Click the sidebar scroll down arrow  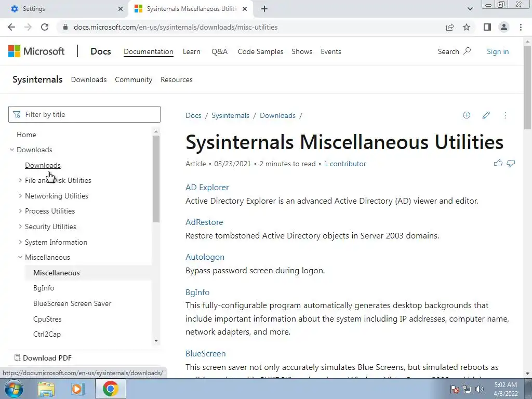coord(156,341)
